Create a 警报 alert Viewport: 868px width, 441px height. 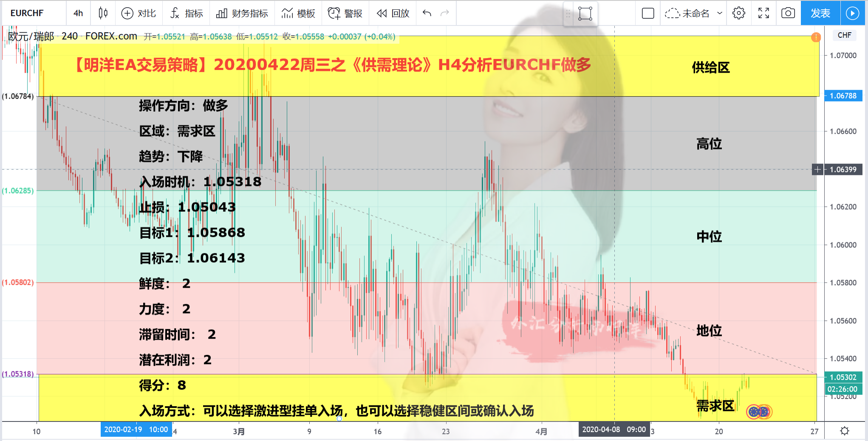coord(345,13)
